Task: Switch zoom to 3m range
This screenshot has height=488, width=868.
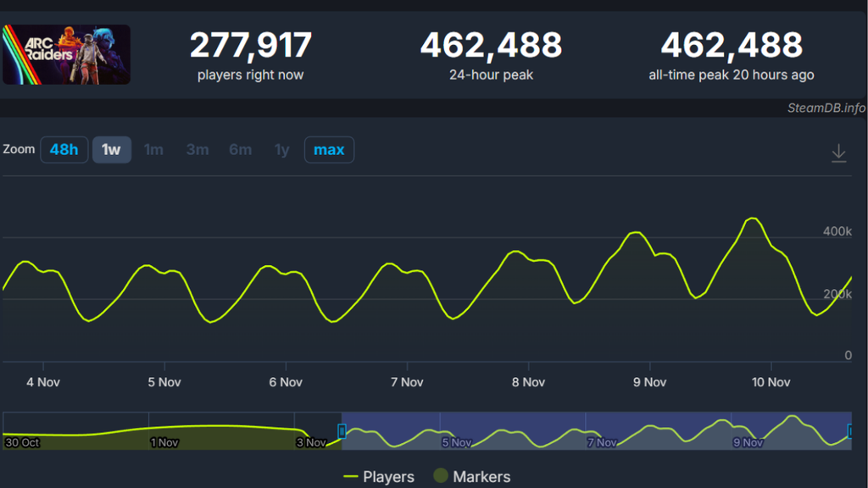Action: point(198,150)
